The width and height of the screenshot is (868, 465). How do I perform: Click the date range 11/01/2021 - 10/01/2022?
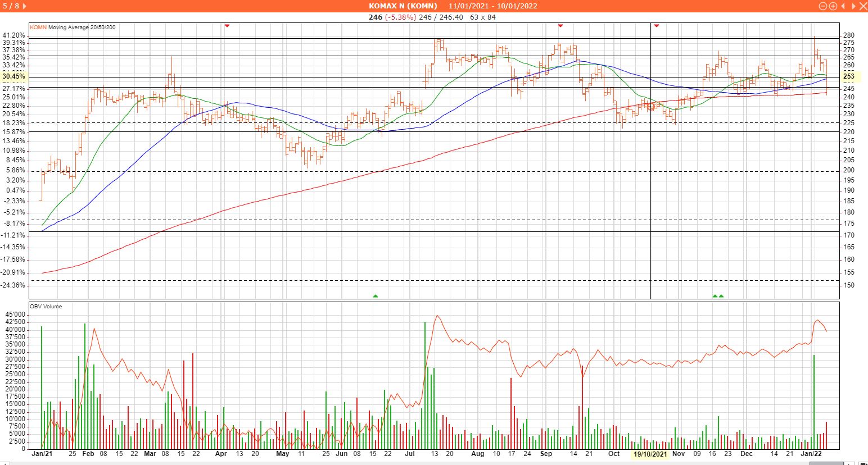coord(493,6)
